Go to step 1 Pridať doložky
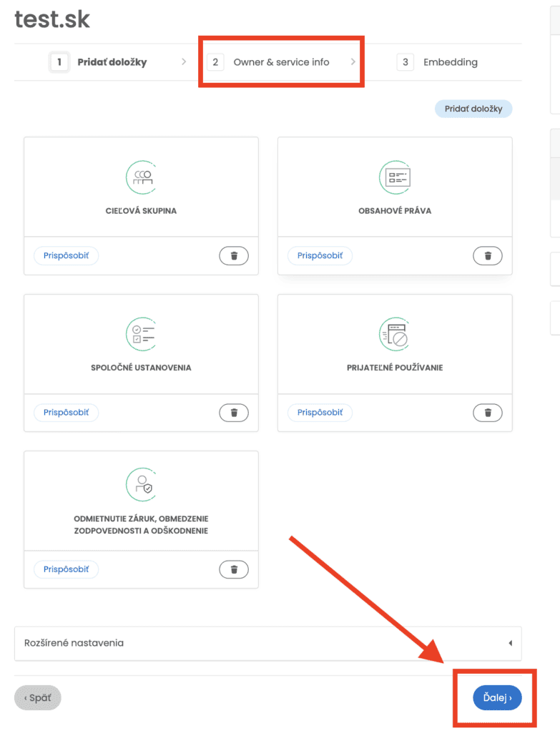Viewport: 560px width, 741px height. [x=102, y=62]
